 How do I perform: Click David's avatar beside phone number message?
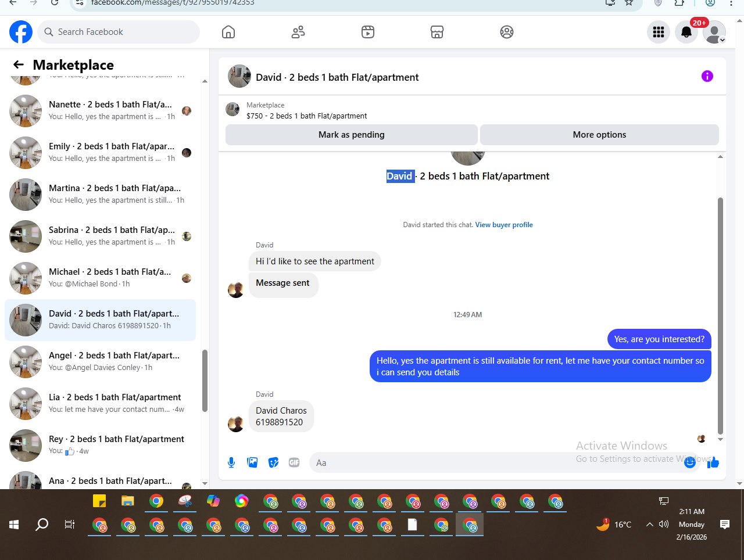tap(236, 424)
